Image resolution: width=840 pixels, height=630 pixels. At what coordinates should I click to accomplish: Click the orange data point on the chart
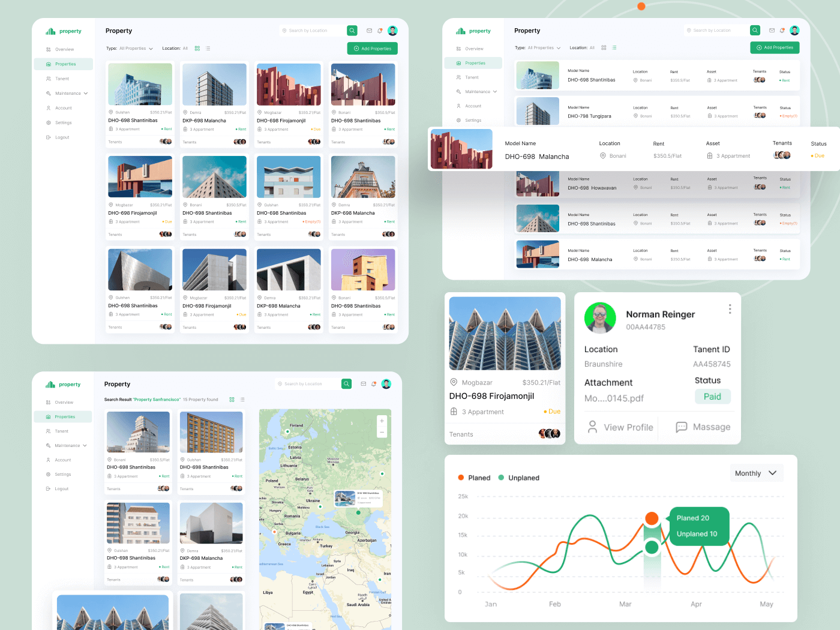coord(652,518)
